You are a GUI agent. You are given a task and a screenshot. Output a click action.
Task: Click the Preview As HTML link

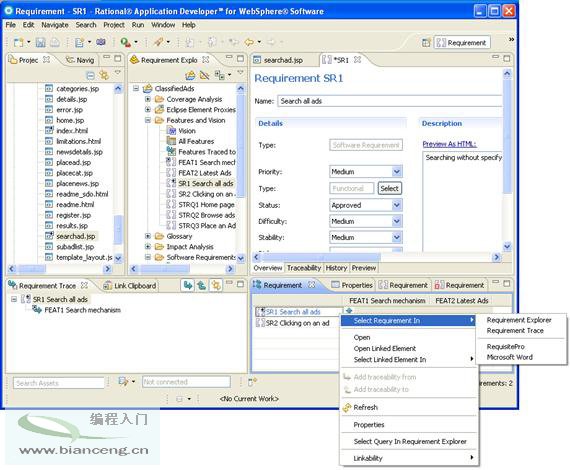coord(449,144)
